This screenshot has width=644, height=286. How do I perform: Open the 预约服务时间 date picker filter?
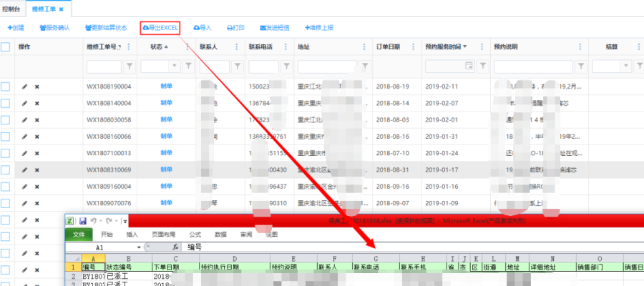click(x=469, y=66)
